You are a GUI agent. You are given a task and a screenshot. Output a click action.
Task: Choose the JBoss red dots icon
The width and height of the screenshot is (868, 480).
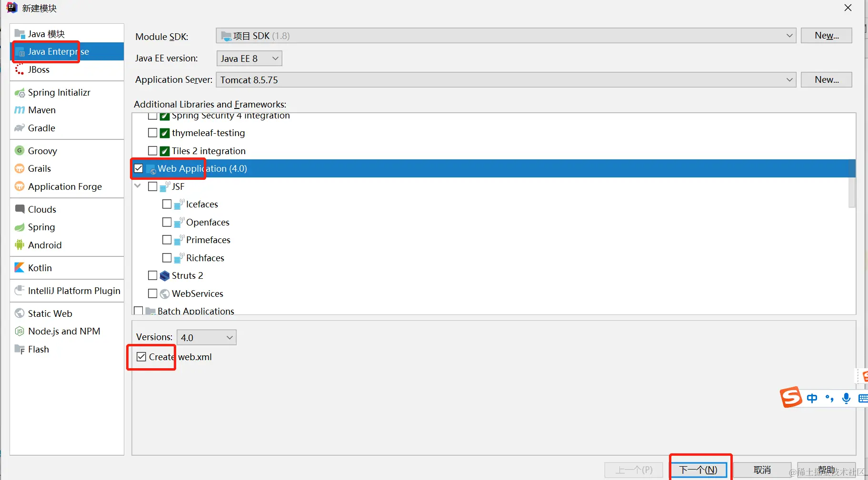pyautogui.click(x=20, y=70)
